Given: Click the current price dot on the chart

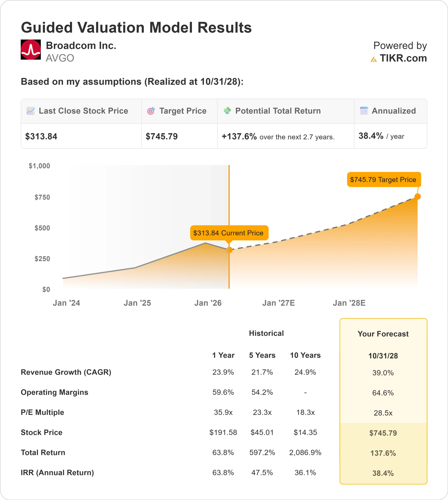Looking at the screenshot, I should [x=229, y=250].
